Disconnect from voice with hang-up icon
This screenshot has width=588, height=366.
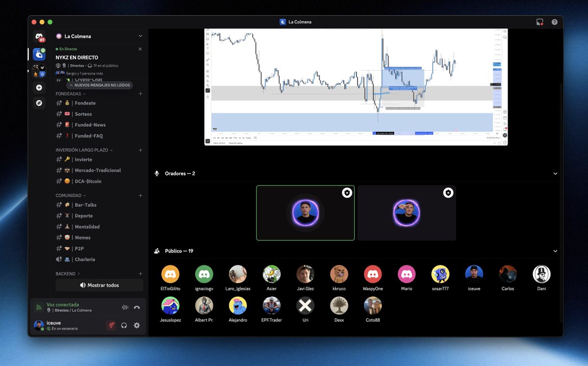[x=137, y=308]
